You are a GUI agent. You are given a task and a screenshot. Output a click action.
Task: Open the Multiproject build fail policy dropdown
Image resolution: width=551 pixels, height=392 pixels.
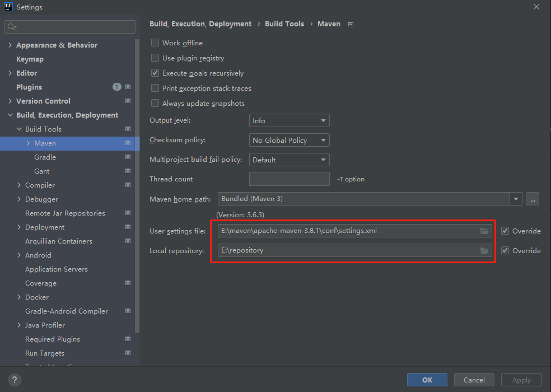click(289, 160)
